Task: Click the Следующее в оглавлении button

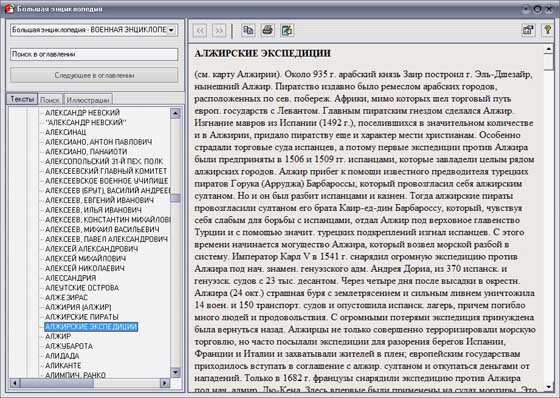Action: [94, 75]
